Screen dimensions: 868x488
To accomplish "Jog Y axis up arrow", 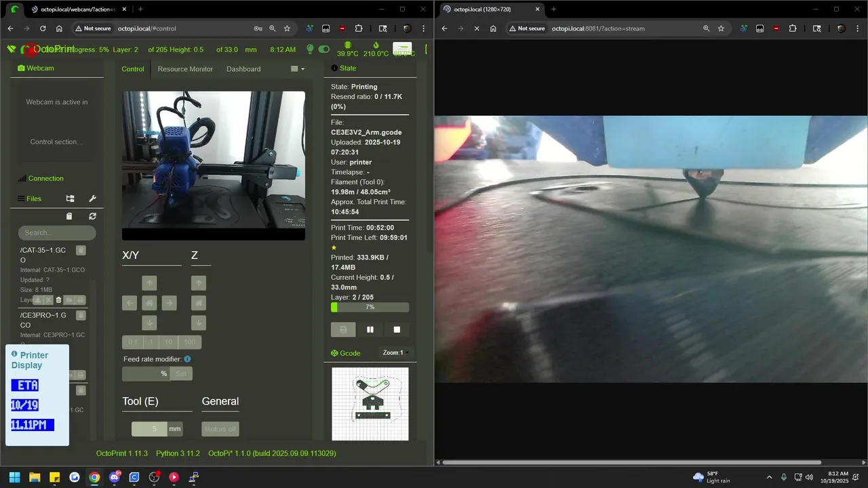I will click(149, 283).
